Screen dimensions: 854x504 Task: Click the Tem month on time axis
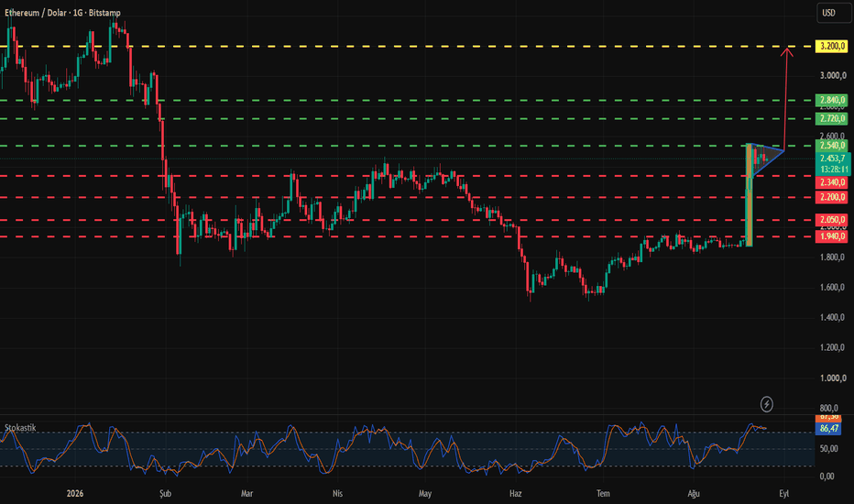(x=603, y=494)
